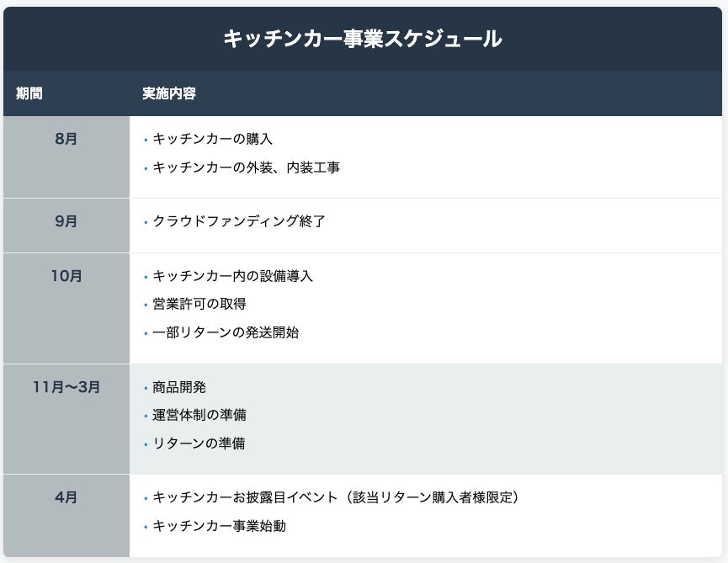728x563 pixels.
Task: Click the 営業許可の取得 item
Action: [199, 304]
